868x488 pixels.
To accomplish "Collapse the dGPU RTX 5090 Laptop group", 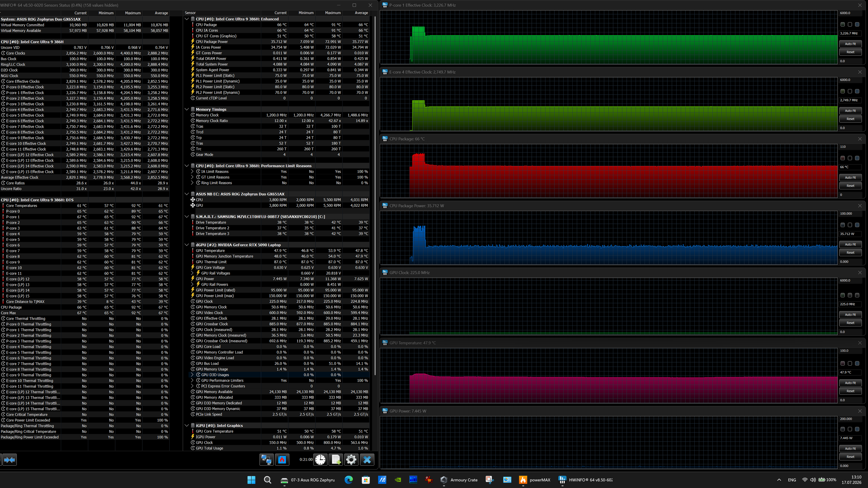I will pyautogui.click(x=187, y=245).
